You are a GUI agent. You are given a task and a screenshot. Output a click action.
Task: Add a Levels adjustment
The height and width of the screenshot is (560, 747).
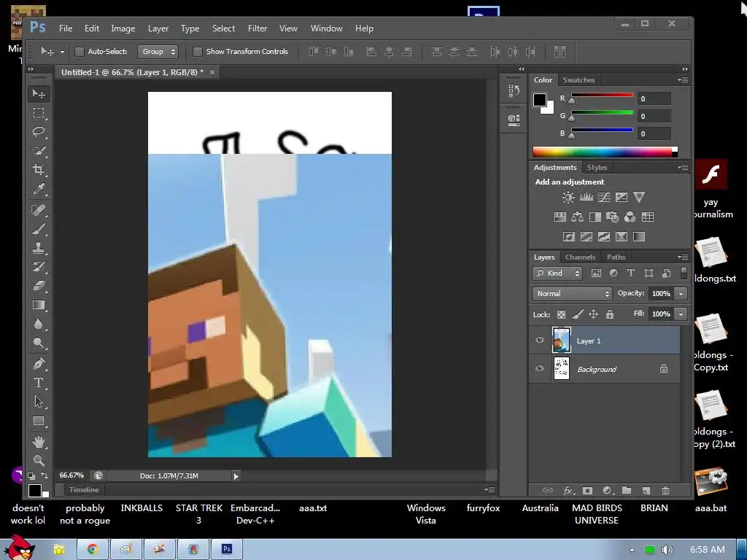pyautogui.click(x=586, y=197)
